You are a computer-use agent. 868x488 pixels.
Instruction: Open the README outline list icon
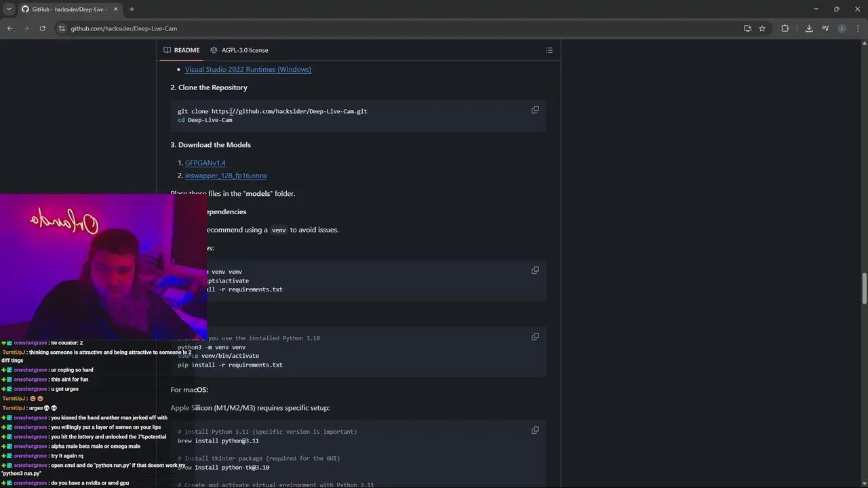pyautogui.click(x=549, y=50)
